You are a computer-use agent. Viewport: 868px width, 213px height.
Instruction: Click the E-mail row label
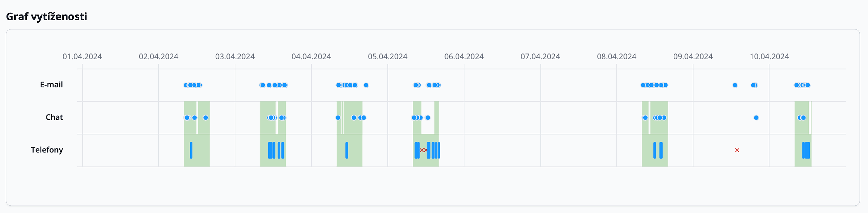51,85
